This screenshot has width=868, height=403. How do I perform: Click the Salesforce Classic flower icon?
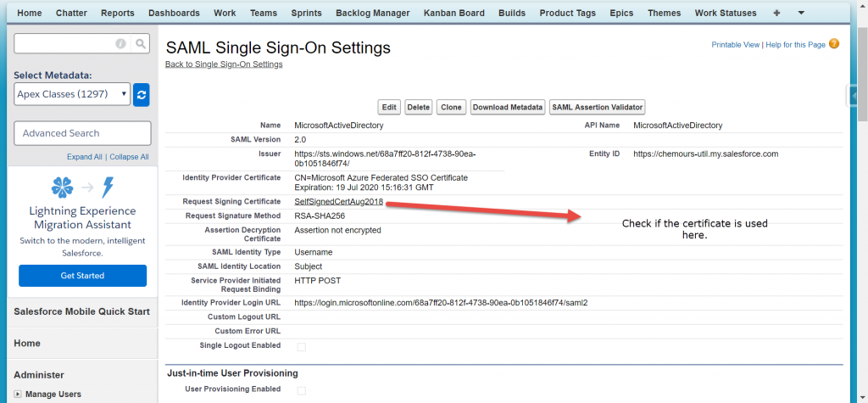62,188
